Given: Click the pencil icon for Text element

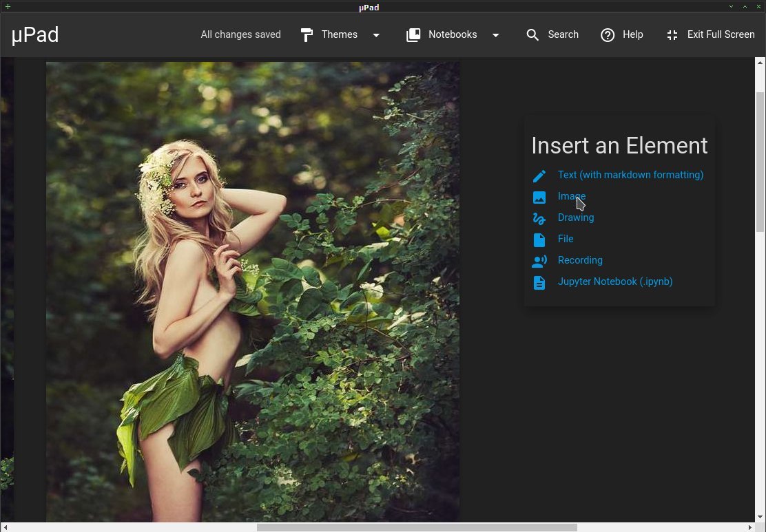Looking at the screenshot, I should [539, 175].
